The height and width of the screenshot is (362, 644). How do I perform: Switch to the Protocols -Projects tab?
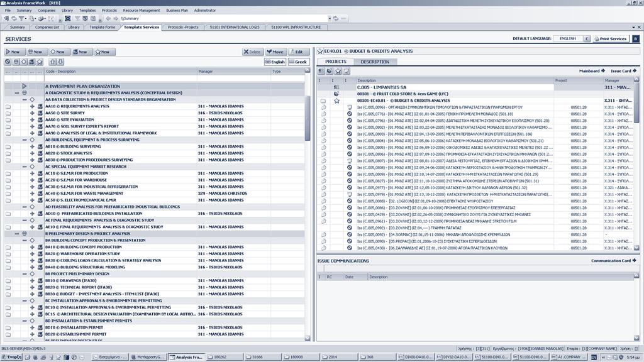[183, 27]
